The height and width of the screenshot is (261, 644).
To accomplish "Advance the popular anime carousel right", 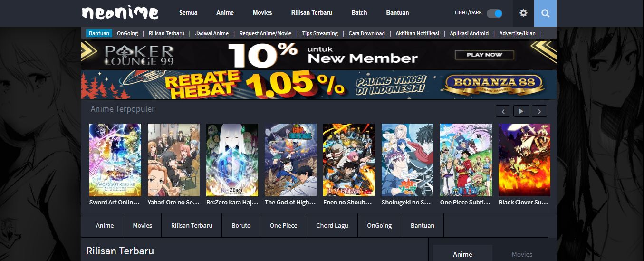I will (x=539, y=111).
